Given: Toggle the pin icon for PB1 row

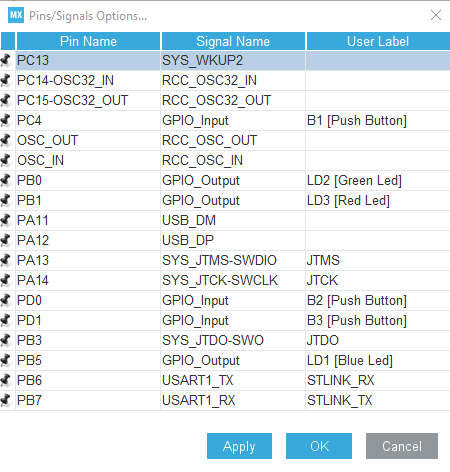Looking at the screenshot, I should [5, 200].
